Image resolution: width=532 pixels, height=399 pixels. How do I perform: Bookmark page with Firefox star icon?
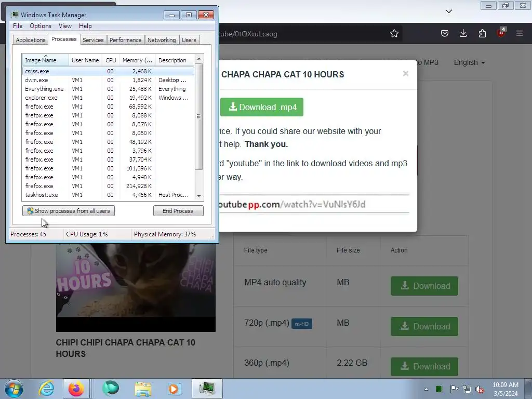pyautogui.click(x=394, y=33)
